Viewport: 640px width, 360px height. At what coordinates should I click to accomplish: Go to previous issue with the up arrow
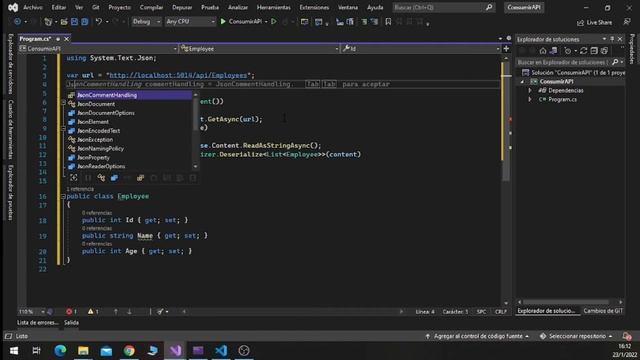pyautogui.click(x=116, y=312)
